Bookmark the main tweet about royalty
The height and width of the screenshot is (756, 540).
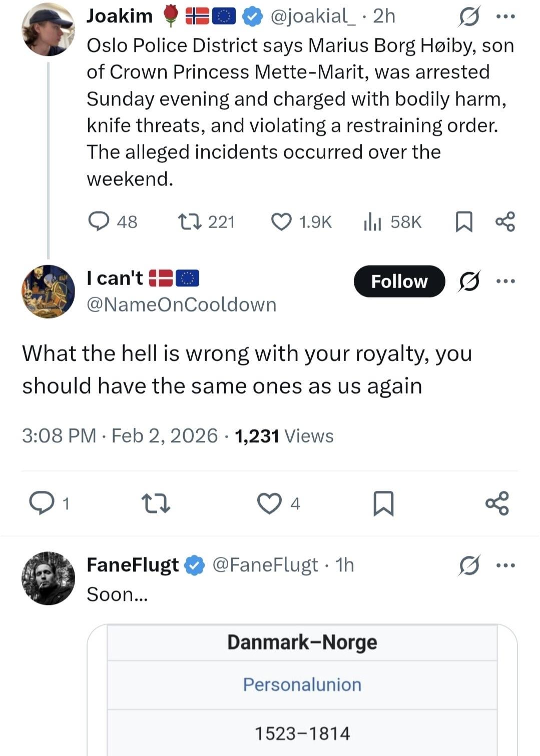pos(383,503)
